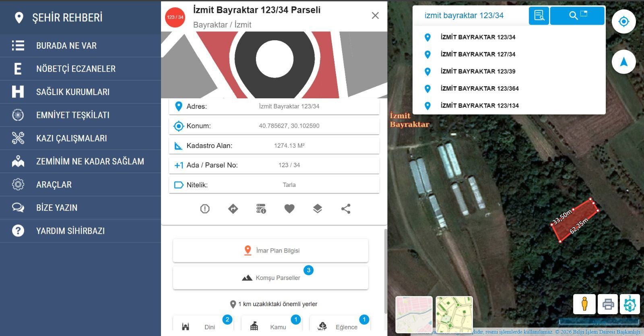Open ZEMİNİM NE KADAR SAĞLAM menu
The width and height of the screenshot is (644, 336).
point(90,162)
